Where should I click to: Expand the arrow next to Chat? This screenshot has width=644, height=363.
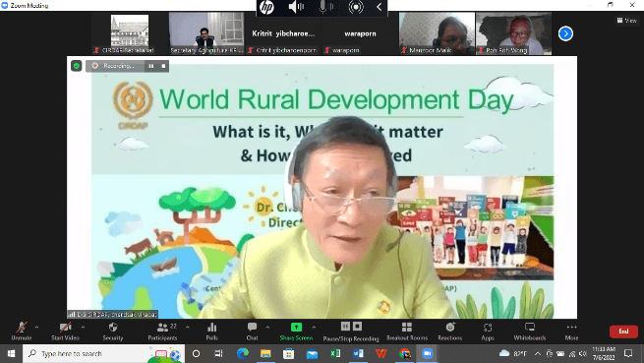(267, 328)
